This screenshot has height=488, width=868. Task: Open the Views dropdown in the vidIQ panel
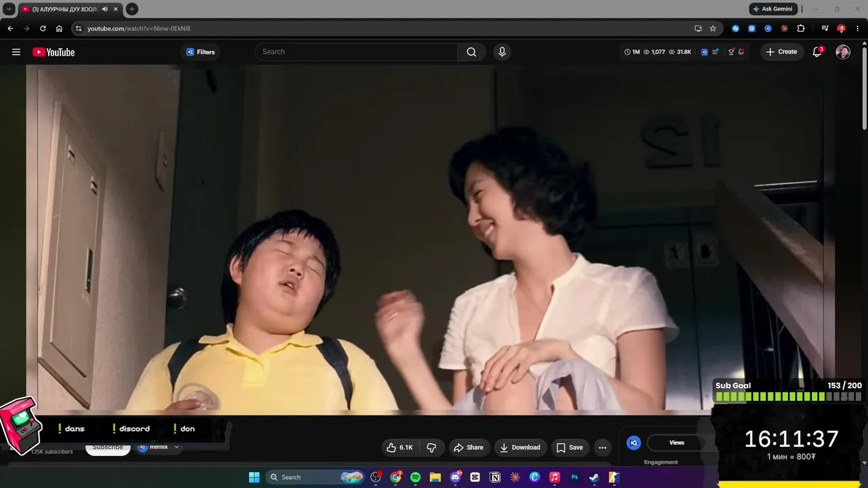click(x=677, y=443)
